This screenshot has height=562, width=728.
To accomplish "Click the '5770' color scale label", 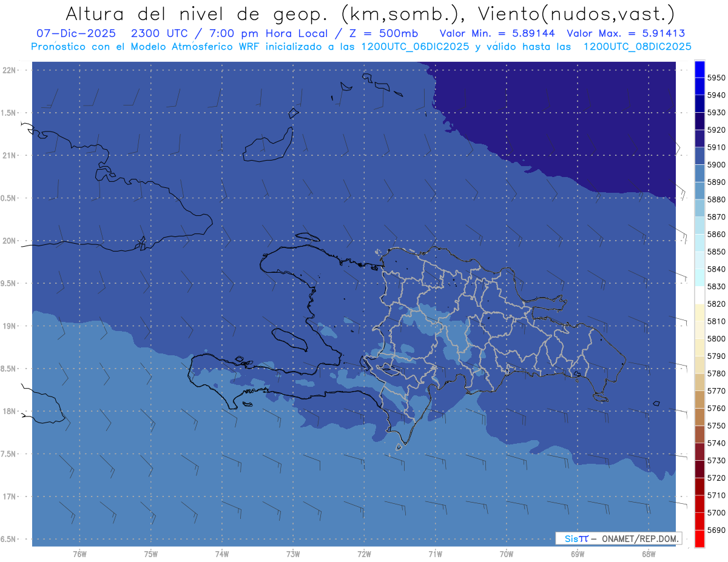I will [x=716, y=391].
